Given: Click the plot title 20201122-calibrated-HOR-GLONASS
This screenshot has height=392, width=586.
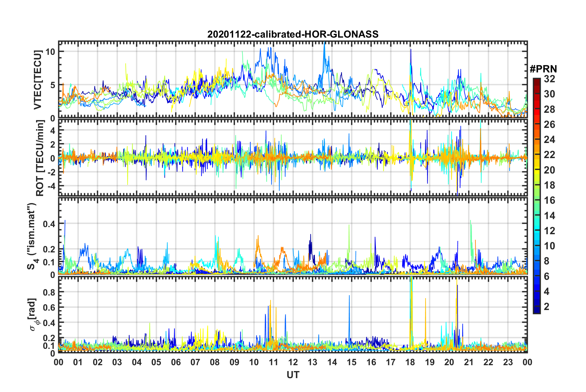Looking at the screenshot, I should [293, 34].
